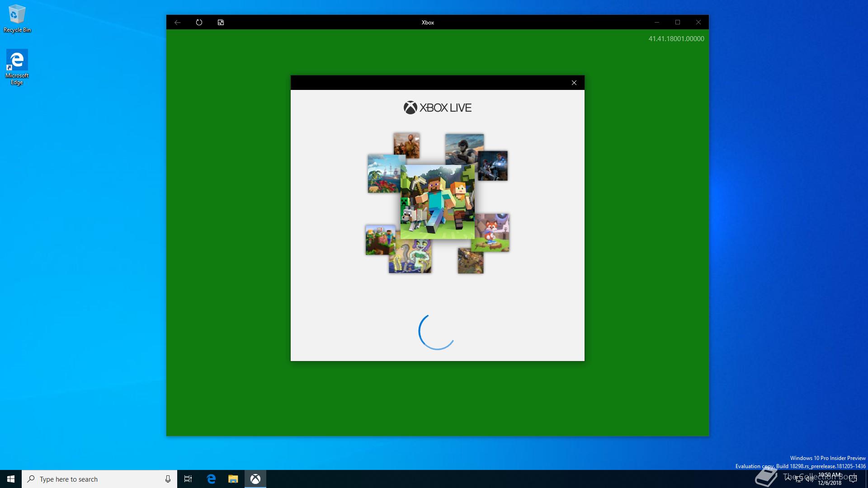Image resolution: width=868 pixels, height=488 pixels.
Task: Click the Sea of Thieves ship artwork
Action: click(x=384, y=174)
